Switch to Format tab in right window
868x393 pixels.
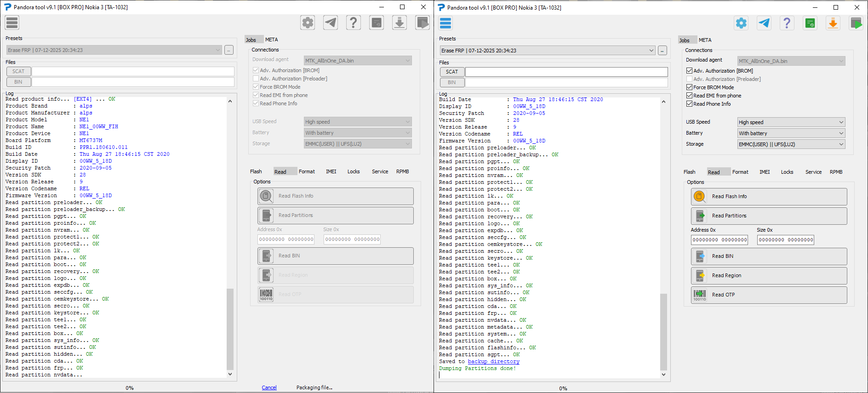point(740,172)
